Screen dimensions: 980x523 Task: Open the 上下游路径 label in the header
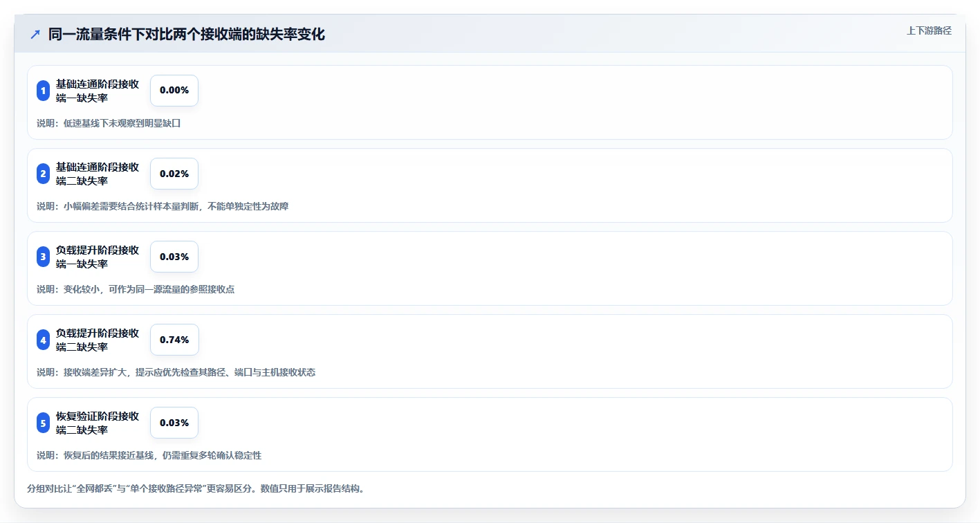pos(929,30)
